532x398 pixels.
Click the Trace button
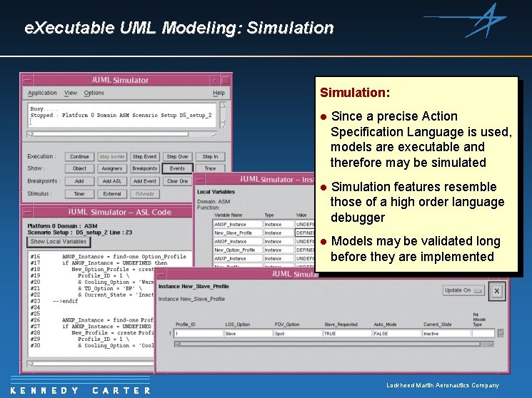coord(210,168)
